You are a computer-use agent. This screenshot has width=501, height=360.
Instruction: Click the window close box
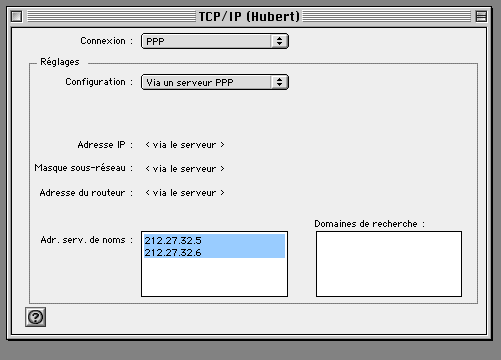pyautogui.click(x=16, y=16)
